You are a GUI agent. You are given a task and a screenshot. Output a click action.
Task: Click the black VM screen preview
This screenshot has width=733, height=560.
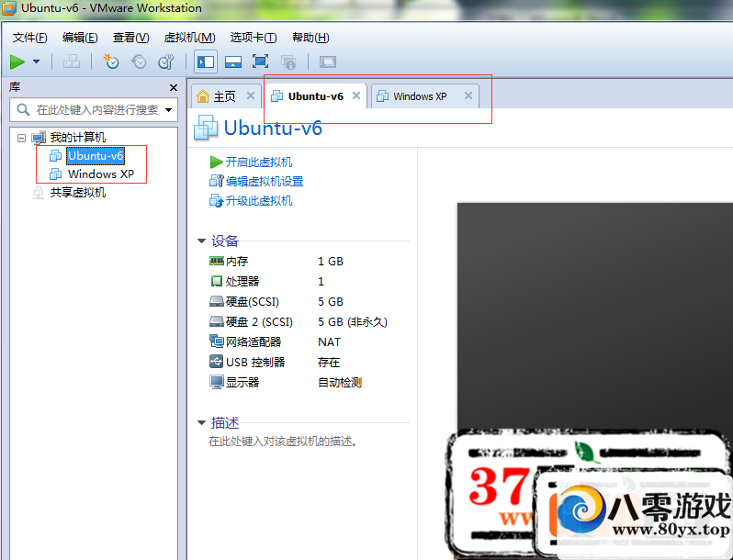(x=594, y=318)
